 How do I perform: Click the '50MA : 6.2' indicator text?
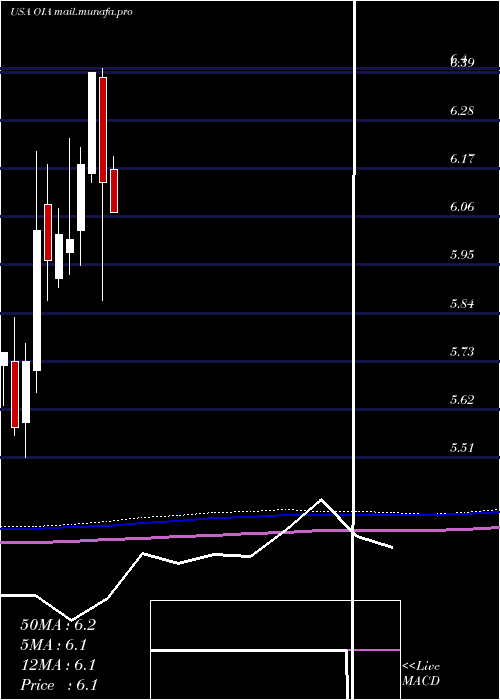58,625
